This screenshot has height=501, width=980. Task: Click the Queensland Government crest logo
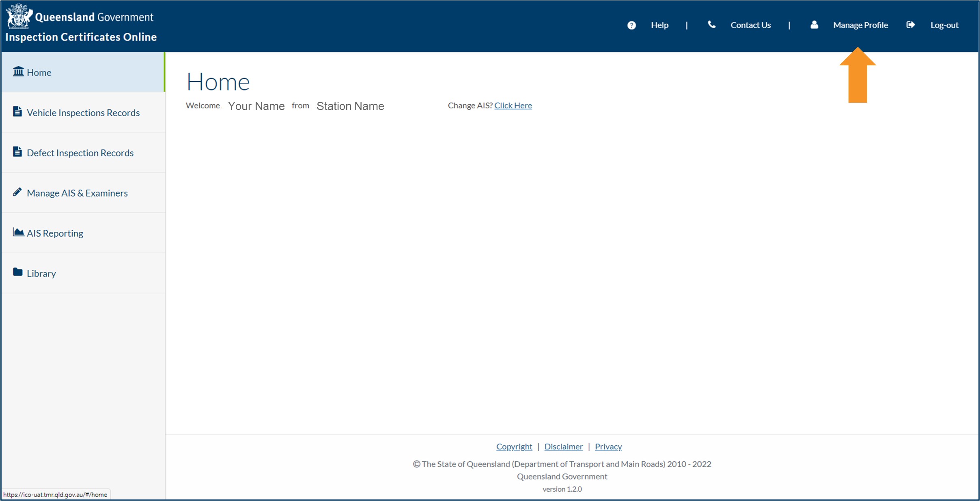click(x=19, y=16)
